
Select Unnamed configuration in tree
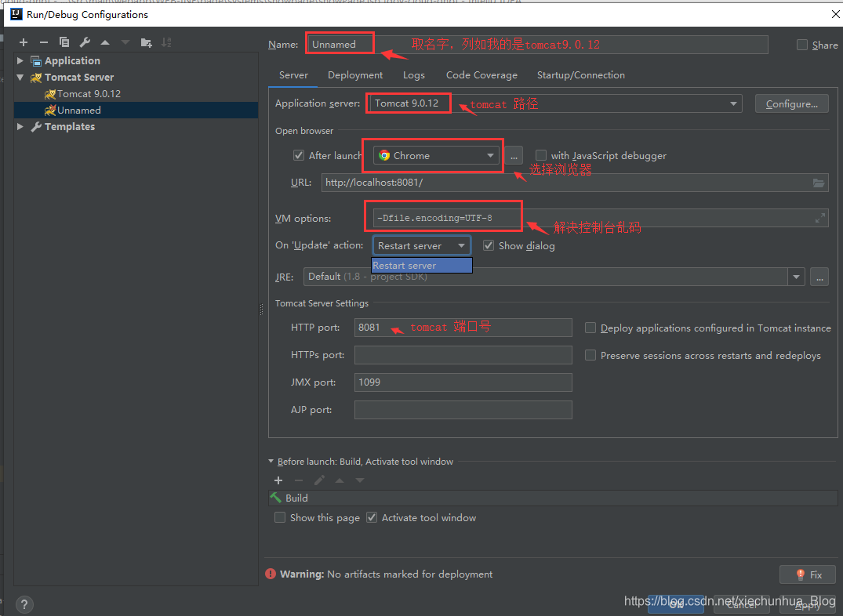[x=136, y=111]
